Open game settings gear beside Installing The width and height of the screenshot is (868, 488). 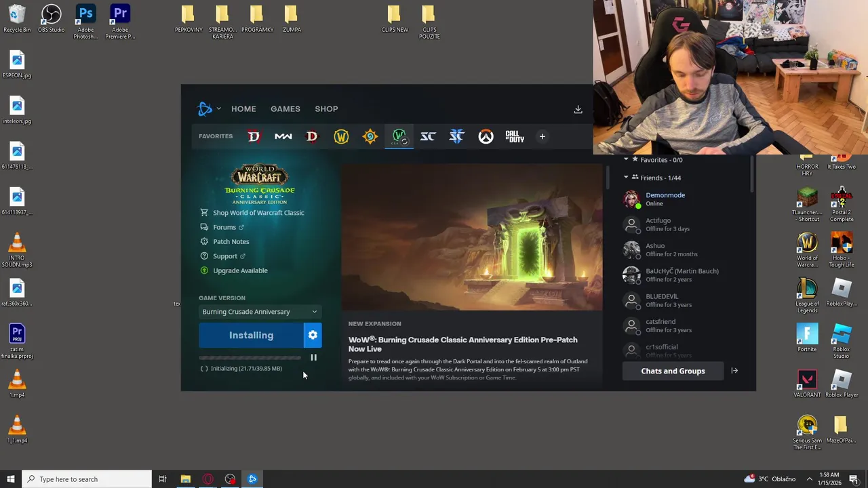coord(313,335)
